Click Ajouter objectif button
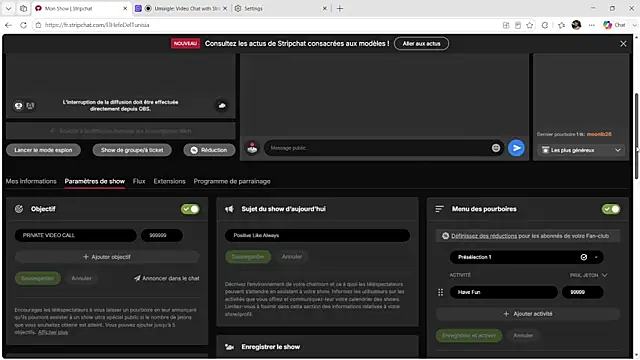 pos(107,257)
